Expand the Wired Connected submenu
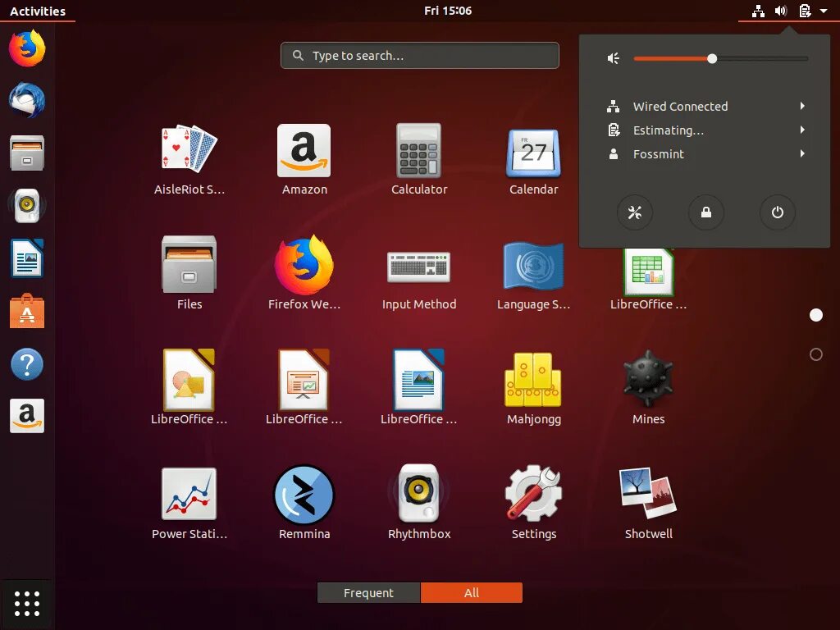Image resolution: width=840 pixels, height=630 pixels. pyautogui.click(x=705, y=106)
